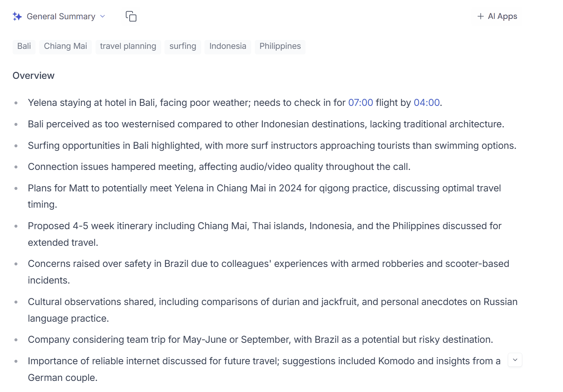
Task: Select the Philippines tag
Action: 280,46
